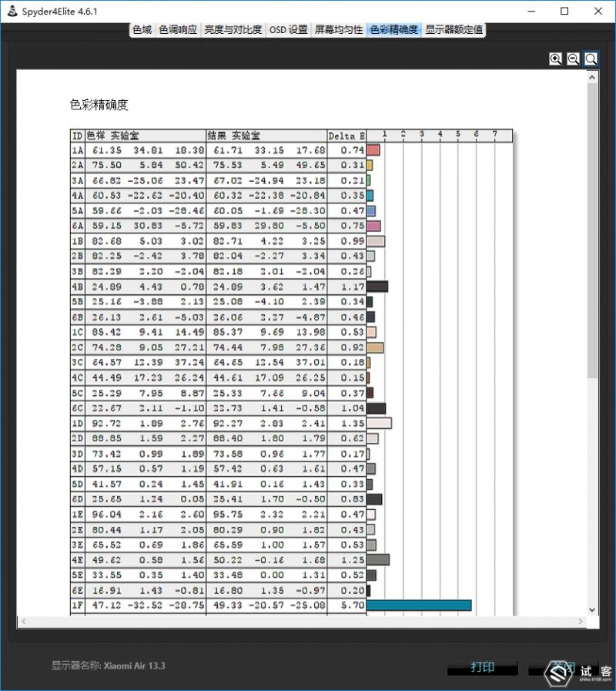Click the row ID 3A cell
This screenshot has width=616, height=691.
tap(78, 181)
